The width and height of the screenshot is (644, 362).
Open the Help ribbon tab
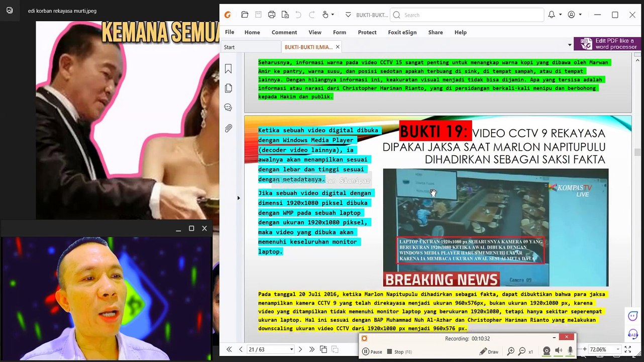click(461, 32)
